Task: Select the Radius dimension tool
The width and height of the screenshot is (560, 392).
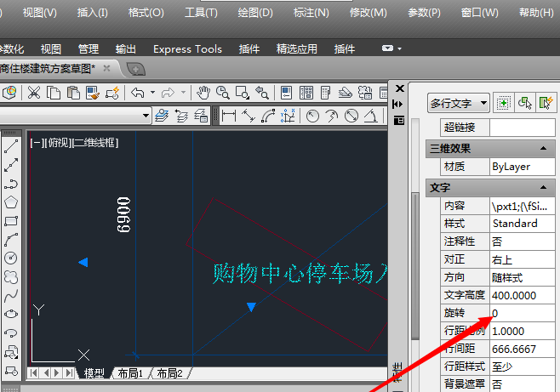Action: 312,116
